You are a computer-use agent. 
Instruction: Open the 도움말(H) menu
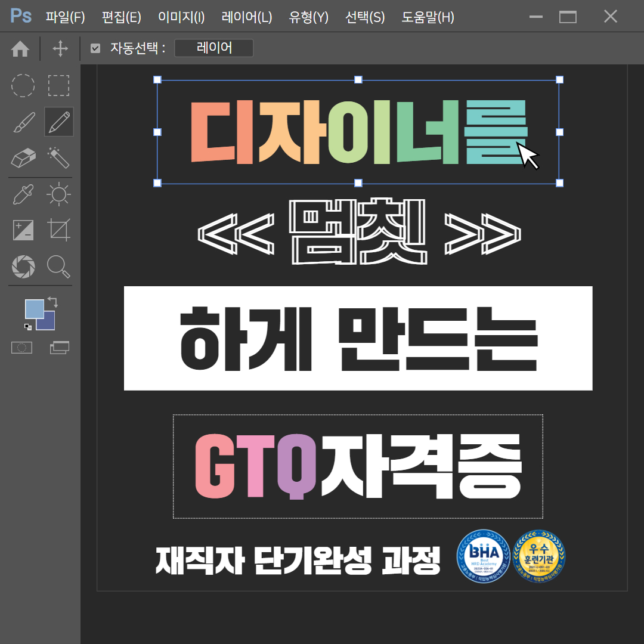tap(428, 17)
